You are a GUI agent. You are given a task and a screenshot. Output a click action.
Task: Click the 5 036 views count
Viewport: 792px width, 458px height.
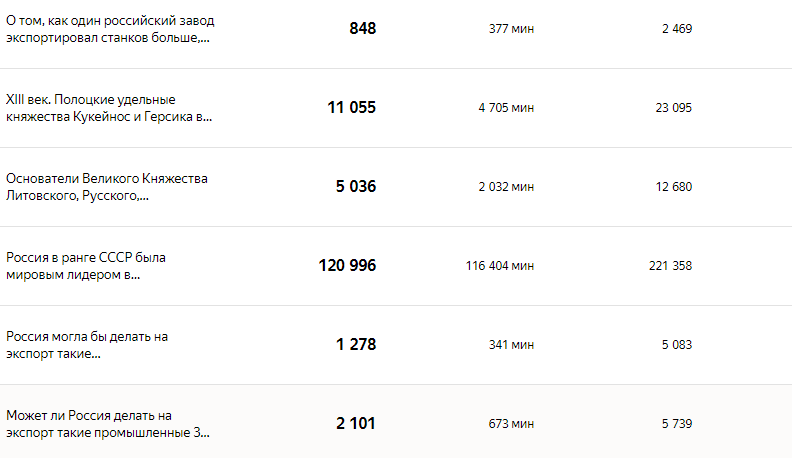pos(356,186)
